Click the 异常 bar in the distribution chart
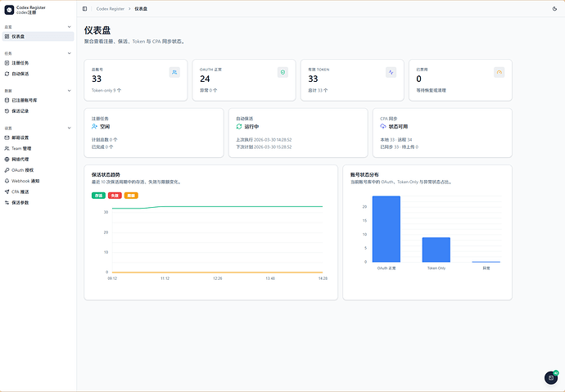Viewport: 565px width, 392px height. click(x=486, y=262)
